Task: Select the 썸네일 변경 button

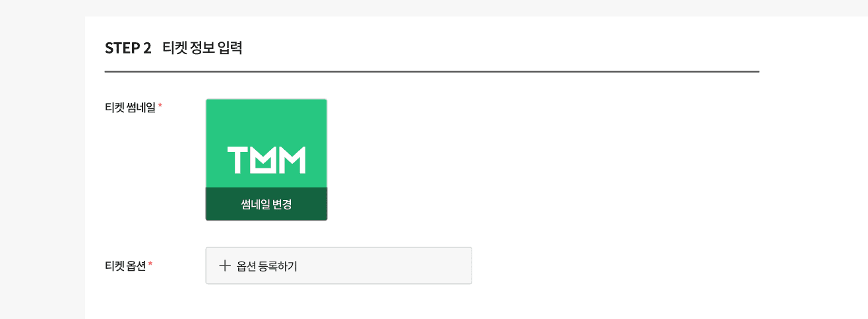Action: click(x=266, y=204)
